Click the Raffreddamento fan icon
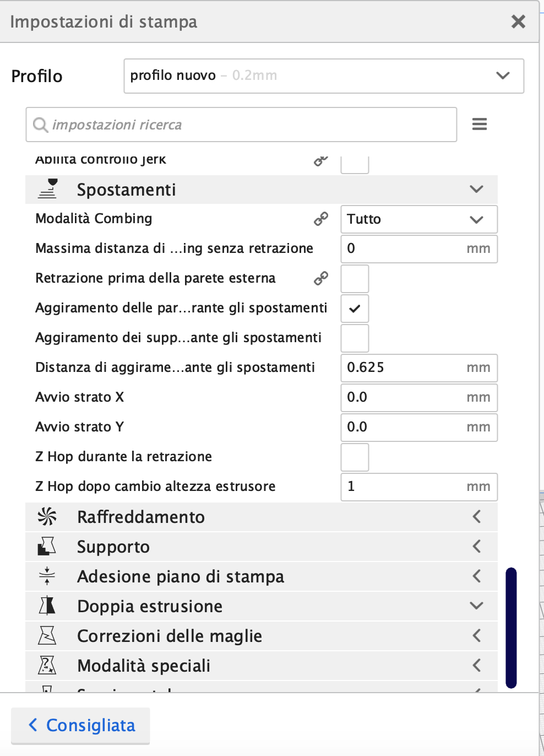This screenshot has height=756, width=544. pyautogui.click(x=47, y=517)
